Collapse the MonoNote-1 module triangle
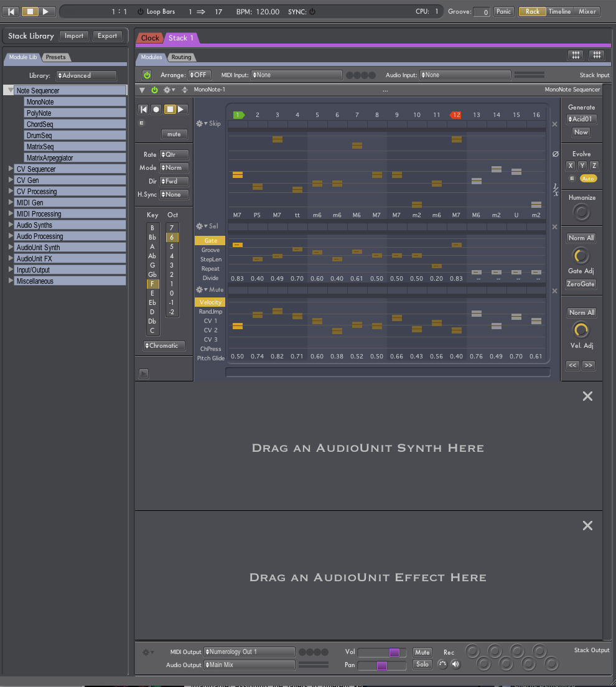Image resolution: width=616 pixels, height=687 pixels. (x=142, y=90)
